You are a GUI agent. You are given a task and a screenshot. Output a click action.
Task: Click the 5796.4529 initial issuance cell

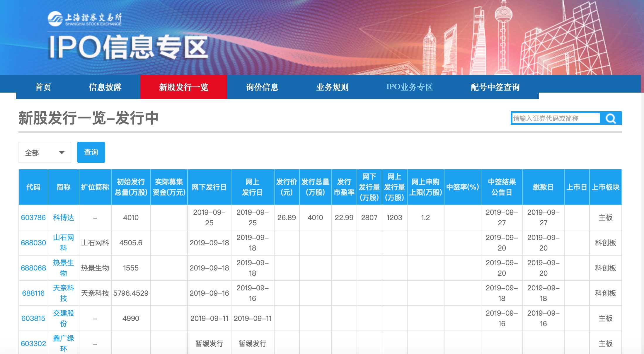[131, 293]
